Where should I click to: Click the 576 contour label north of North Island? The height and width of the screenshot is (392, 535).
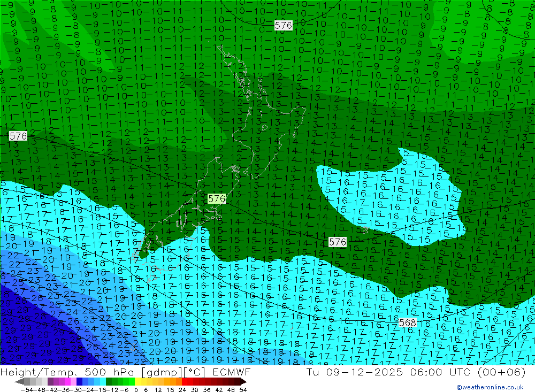[x=283, y=25]
